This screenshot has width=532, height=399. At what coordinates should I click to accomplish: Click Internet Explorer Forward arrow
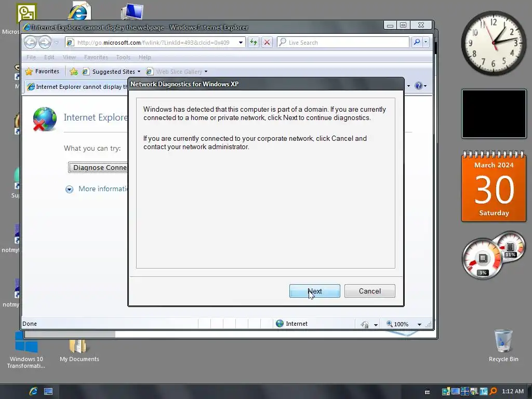[45, 43]
